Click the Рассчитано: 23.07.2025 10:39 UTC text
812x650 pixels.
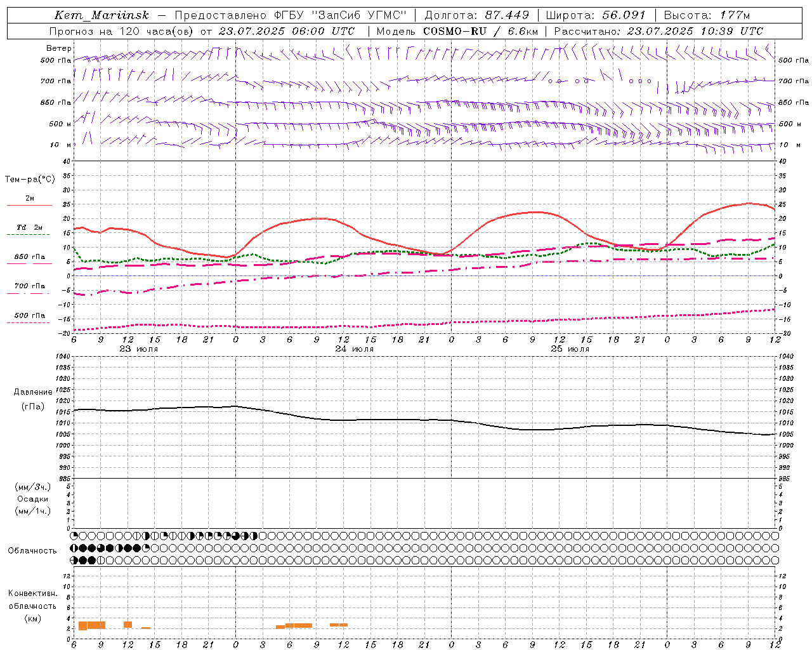tap(659, 31)
